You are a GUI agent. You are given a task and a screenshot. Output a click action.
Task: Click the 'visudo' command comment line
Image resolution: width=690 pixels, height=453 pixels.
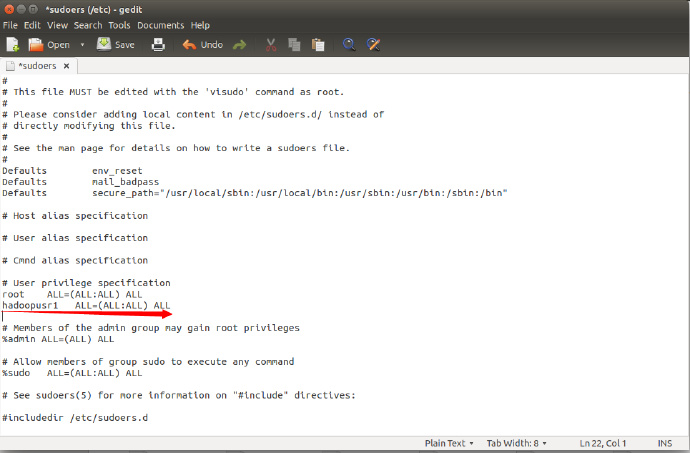coord(173,92)
